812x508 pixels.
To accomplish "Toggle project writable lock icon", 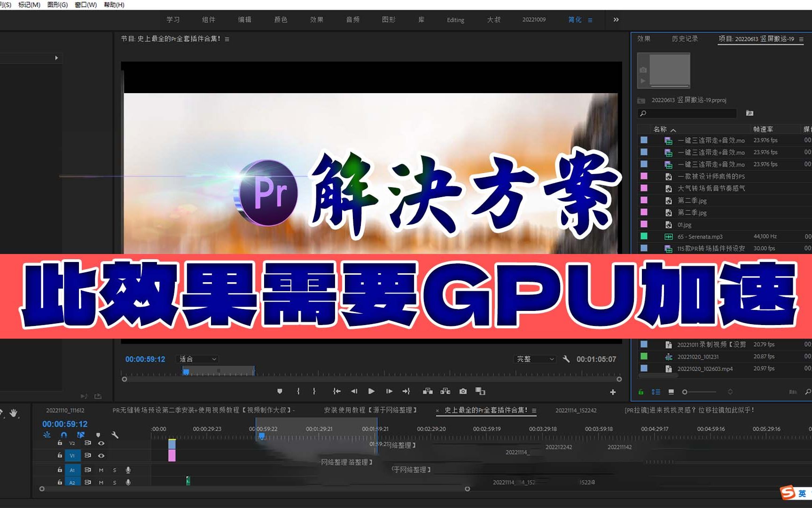I will click(641, 392).
